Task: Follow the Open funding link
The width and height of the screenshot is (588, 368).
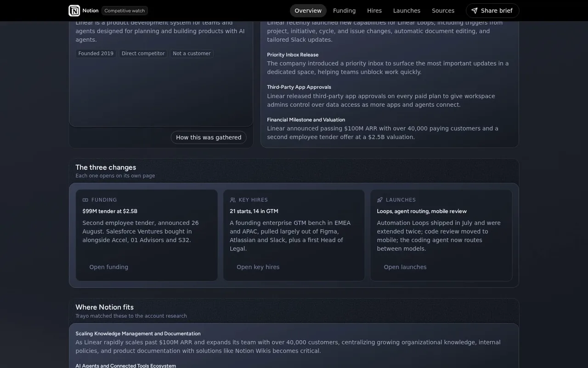Action: pos(109,267)
